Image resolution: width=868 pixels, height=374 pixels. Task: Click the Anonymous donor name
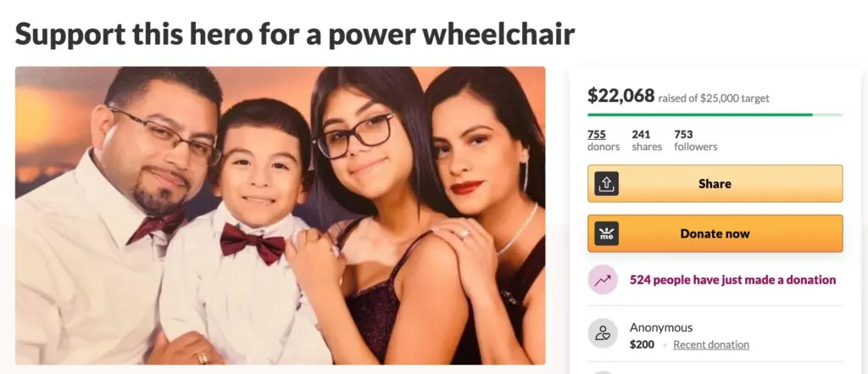661,327
